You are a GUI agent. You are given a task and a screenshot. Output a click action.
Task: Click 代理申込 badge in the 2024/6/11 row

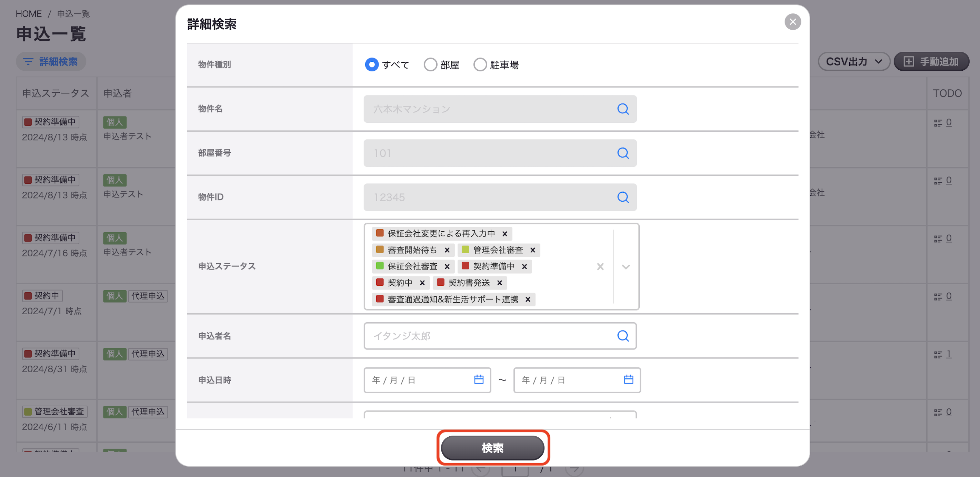point(148,412)
